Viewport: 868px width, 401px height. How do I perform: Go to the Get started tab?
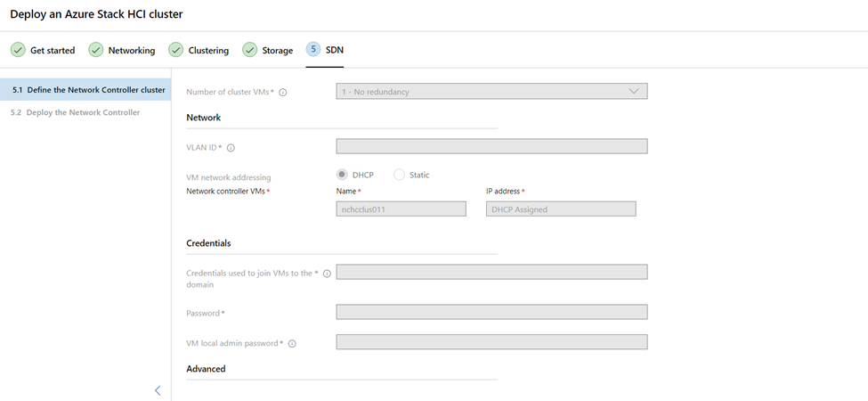click(43, 50)
